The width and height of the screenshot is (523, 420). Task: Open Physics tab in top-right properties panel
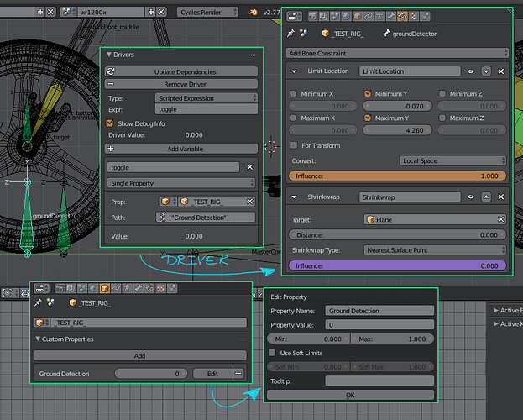point(425,16)
